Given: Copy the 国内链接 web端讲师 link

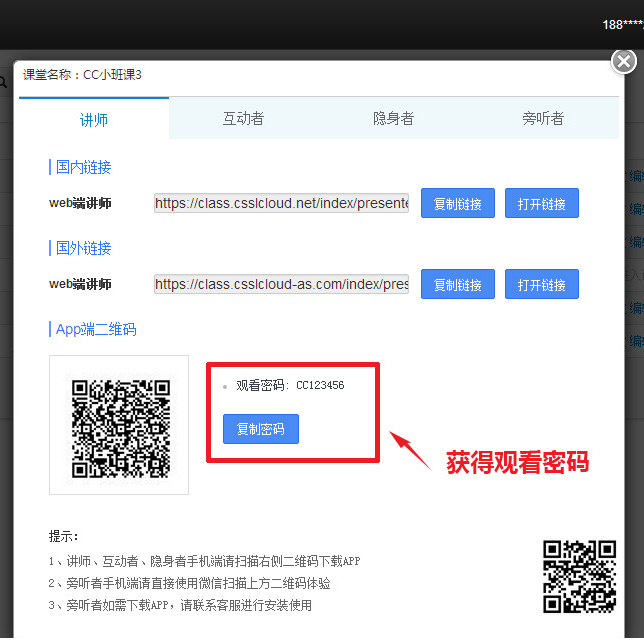Looking at the screenshot, I should click(x=458, y=204).
